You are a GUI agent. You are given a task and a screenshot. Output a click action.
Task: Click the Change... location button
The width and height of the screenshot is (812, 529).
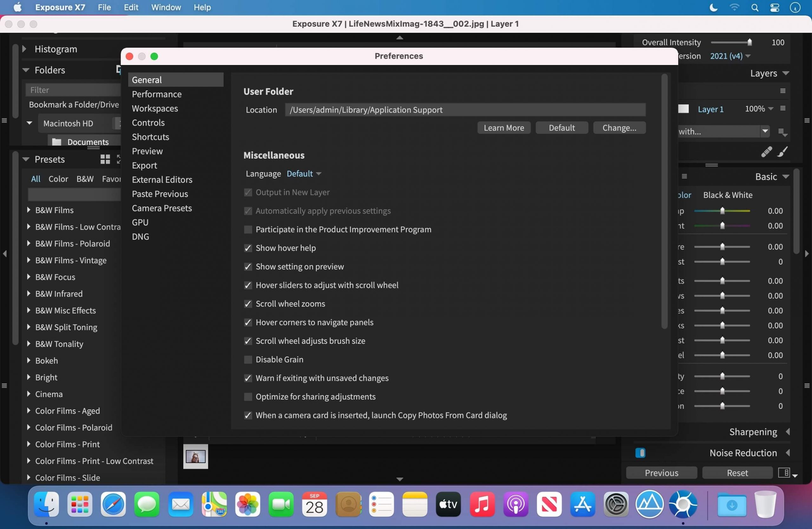(x=619, y=128)
